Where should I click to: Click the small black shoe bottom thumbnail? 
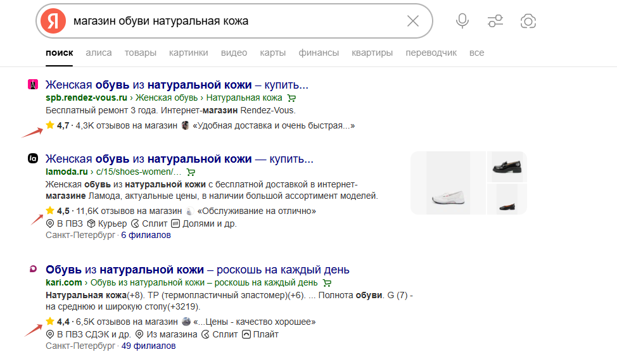(x=507, y=199)
